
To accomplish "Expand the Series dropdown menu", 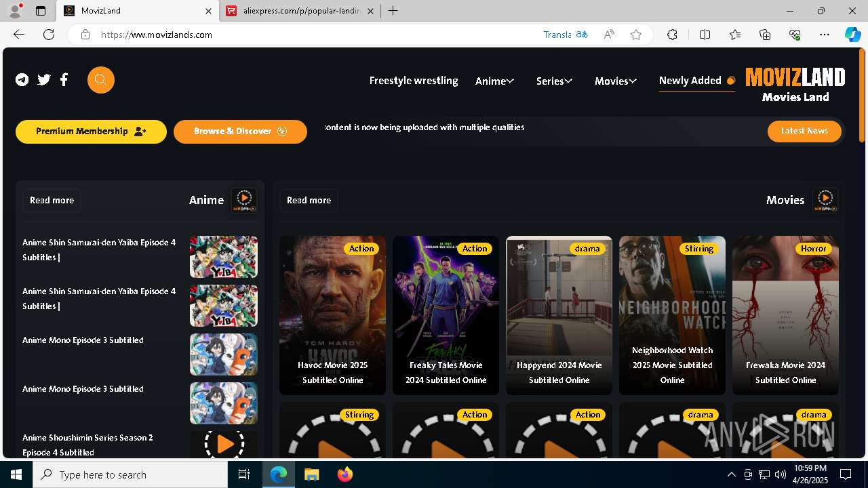I will [554, 81].
